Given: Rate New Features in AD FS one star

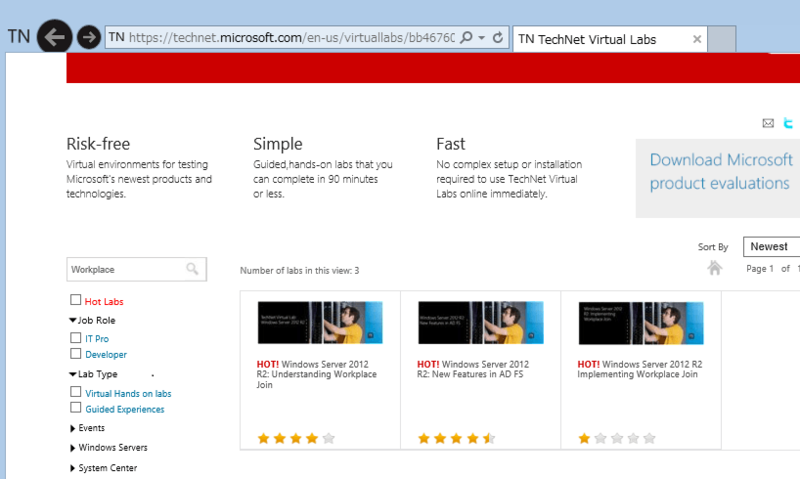Looking at the screenshot, I should click(x=423, y=438).
